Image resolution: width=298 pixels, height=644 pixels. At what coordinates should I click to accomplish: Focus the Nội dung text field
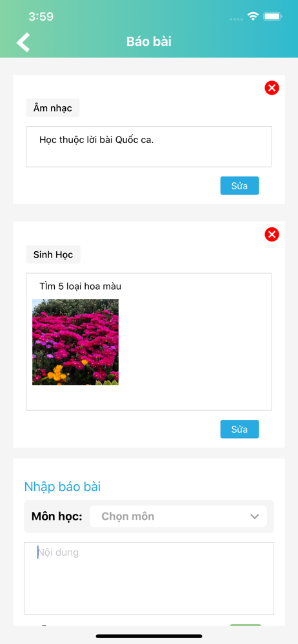(x=149, y=578)
